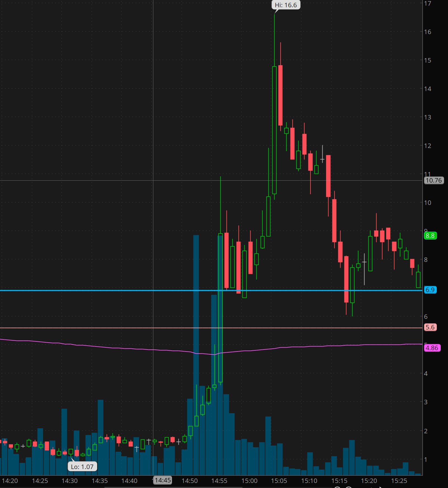Select the magenta 4.86 average price tag
Image resolution: width=448 pixels, height=488 pixels.
click(x=432, y=348)
